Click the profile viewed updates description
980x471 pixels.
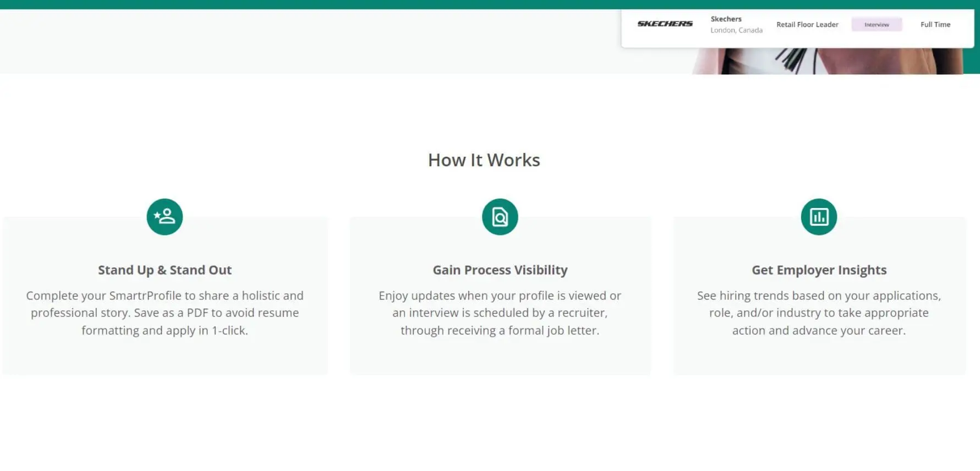(500, 313)
